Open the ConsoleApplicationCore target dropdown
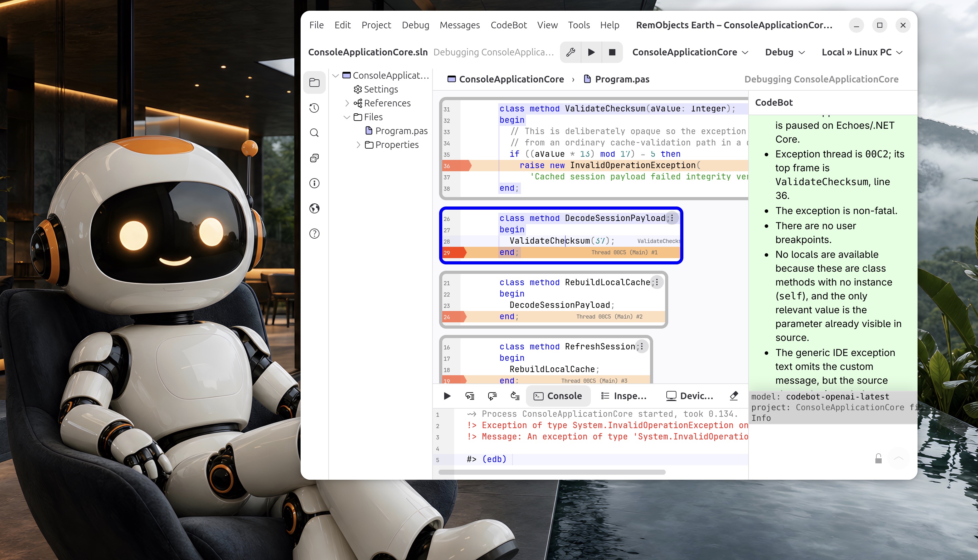 pyautogui.click(x=690, y=52)
